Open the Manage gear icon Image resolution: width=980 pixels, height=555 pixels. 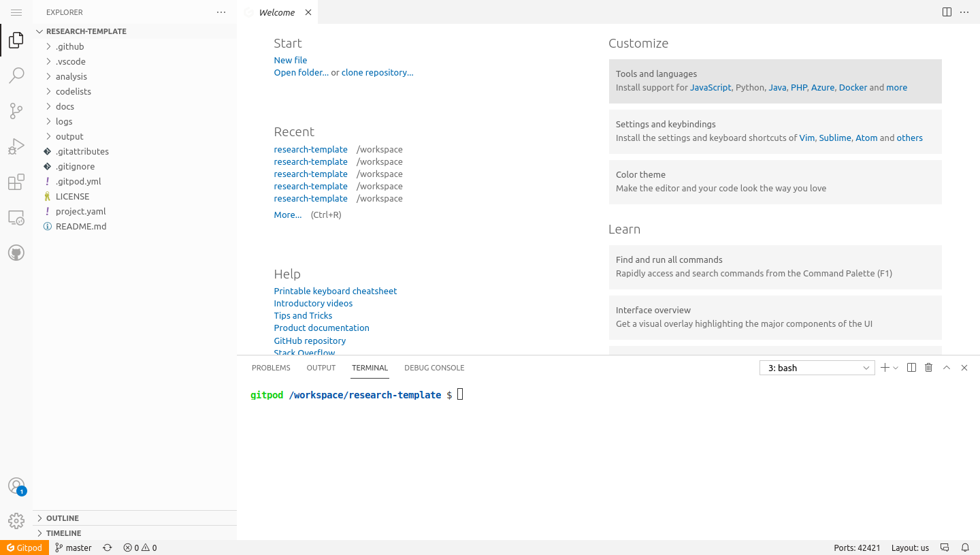point(16,521)
